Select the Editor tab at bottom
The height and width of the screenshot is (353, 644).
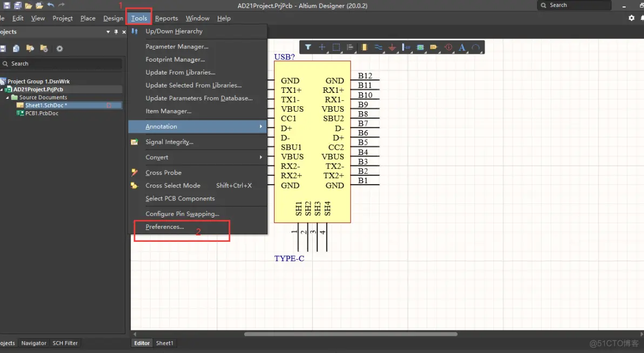[x=142, y=343]
